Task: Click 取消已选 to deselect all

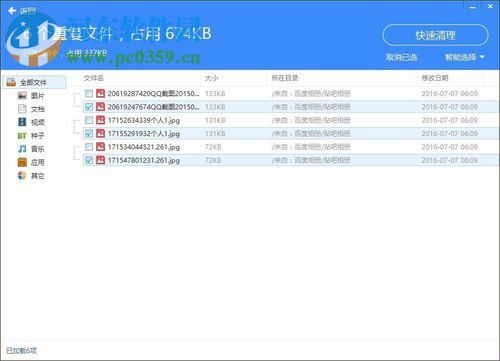Action: click(x=401, y=57)
